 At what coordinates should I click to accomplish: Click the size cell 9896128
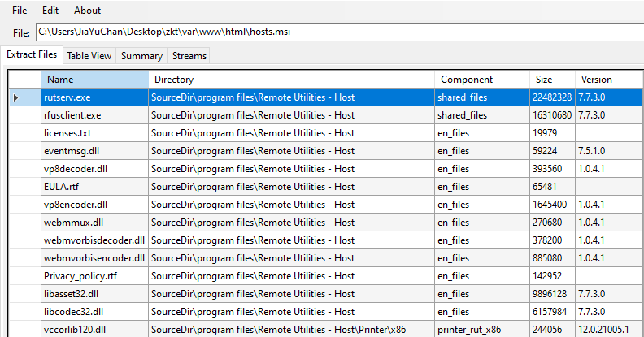[552, 293]
